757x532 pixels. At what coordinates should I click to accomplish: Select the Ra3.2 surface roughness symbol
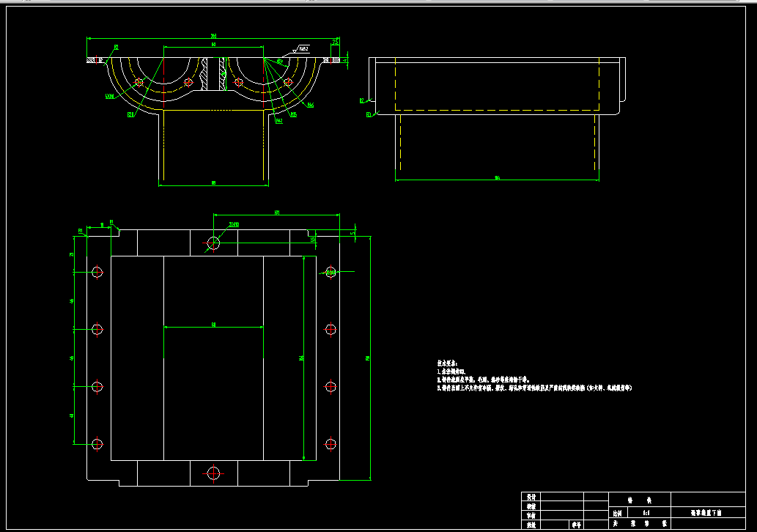click(x=302, y=49)
